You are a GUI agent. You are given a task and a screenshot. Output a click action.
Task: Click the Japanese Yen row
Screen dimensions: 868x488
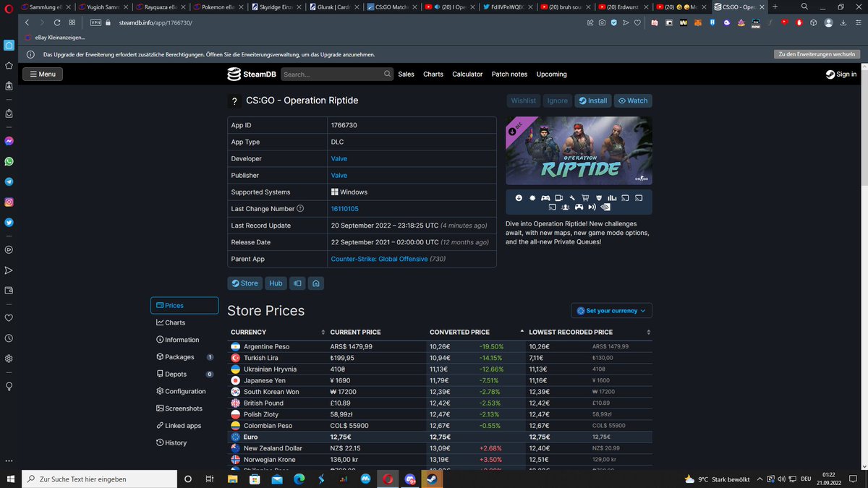point(440,380)
